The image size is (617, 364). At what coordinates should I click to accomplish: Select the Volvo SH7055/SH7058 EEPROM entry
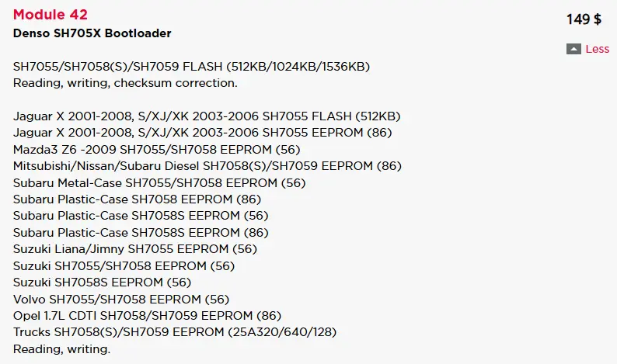(x=121, y=299)
